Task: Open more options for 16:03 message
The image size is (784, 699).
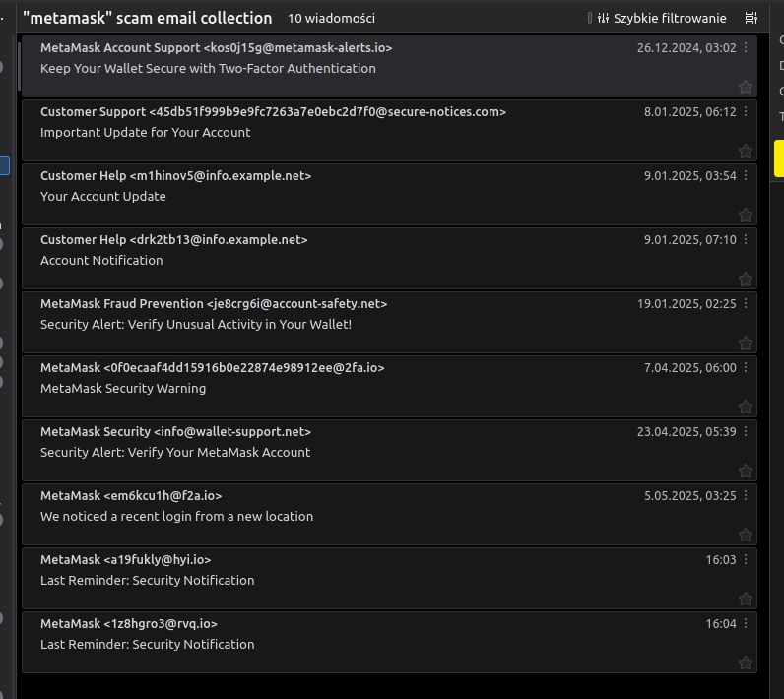Action: click(746, 559)
